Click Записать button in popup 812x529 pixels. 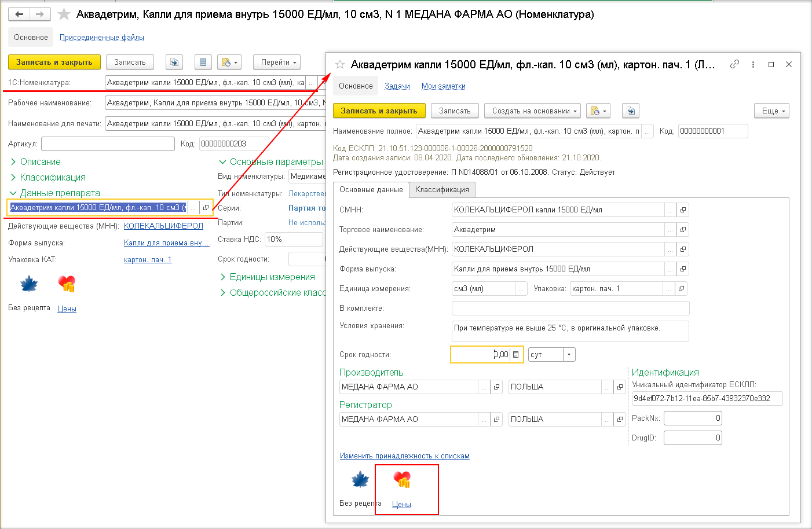455,111
